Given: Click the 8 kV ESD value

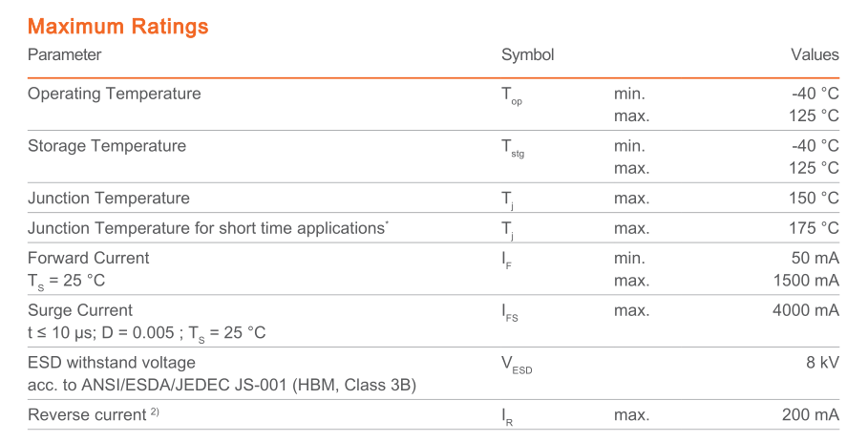Looking at the screenshot, I should (x=824, y=363).
